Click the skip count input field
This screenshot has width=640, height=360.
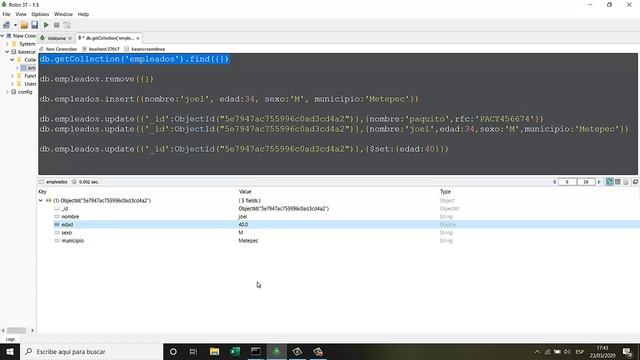567,182
